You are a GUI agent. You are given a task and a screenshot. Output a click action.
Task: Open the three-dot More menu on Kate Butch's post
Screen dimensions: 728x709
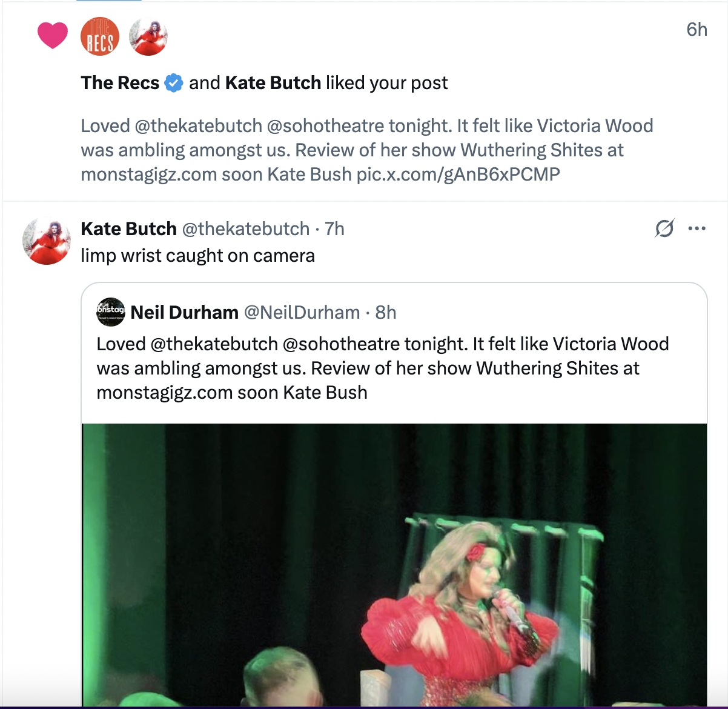coord(697,228)
